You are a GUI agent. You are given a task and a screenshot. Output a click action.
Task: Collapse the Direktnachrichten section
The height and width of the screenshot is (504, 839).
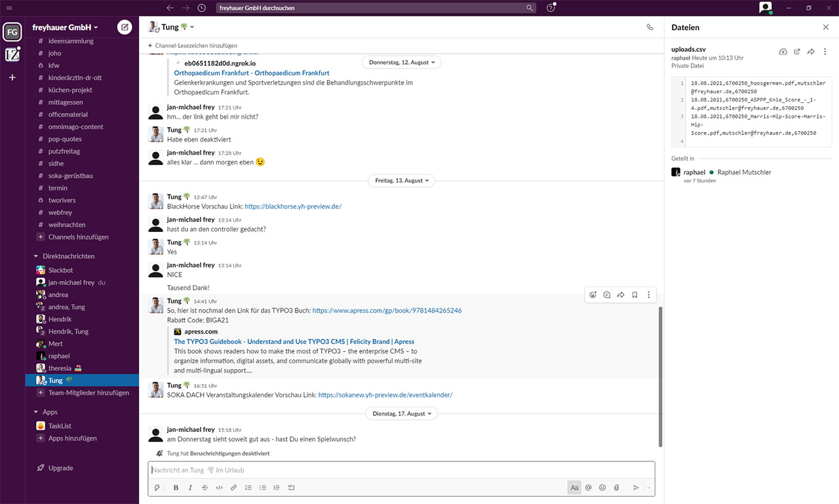[36, 256]
